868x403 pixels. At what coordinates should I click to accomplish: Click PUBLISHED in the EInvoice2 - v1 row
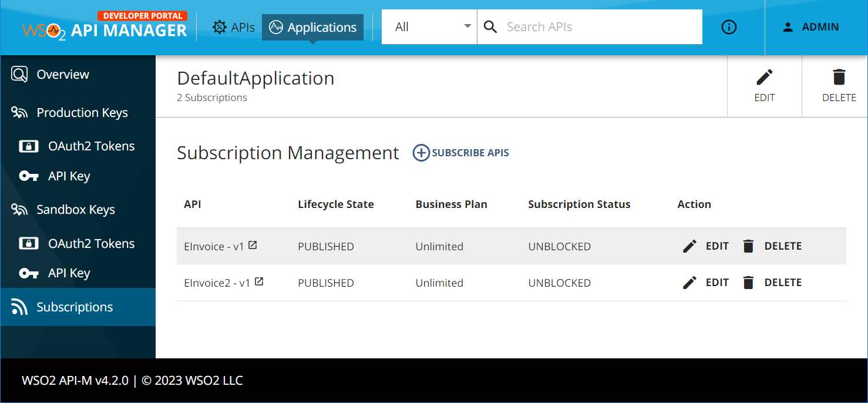326,283
